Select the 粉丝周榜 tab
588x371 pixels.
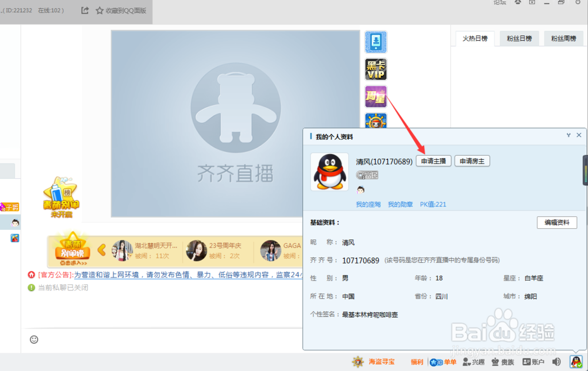pyautogui.click(x=563, y=38)
